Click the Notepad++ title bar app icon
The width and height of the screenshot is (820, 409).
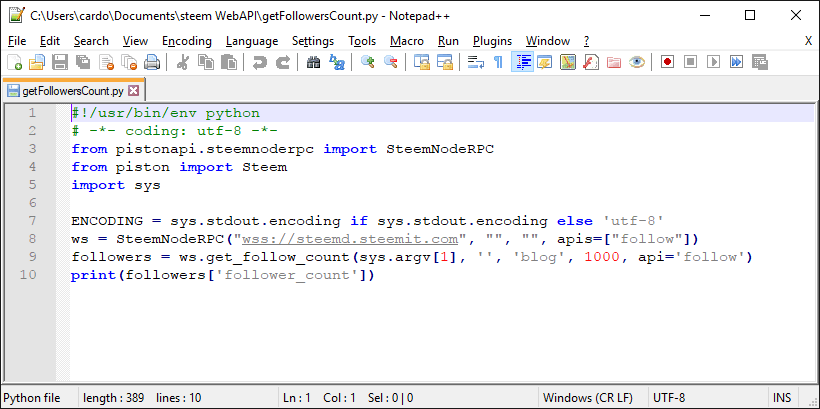(x=16, y=15)
